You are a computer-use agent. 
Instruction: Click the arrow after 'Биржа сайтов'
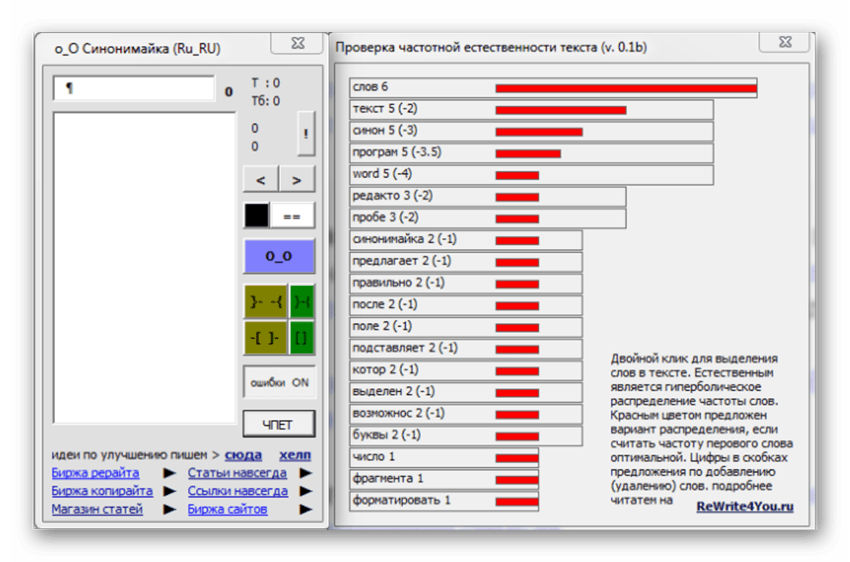306,509
